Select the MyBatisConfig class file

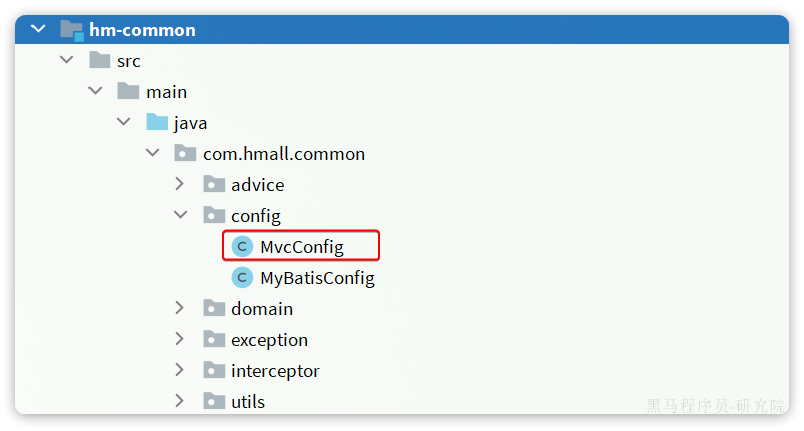click(317, 278)
